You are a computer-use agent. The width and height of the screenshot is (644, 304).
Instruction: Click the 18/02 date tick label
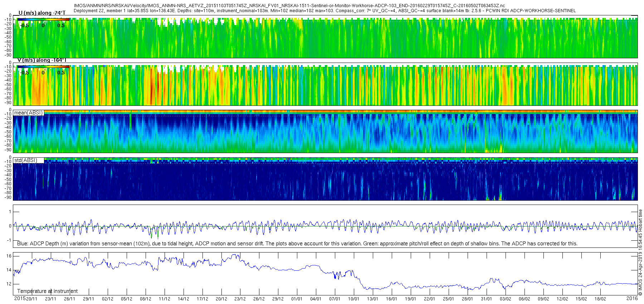[600, 299]
